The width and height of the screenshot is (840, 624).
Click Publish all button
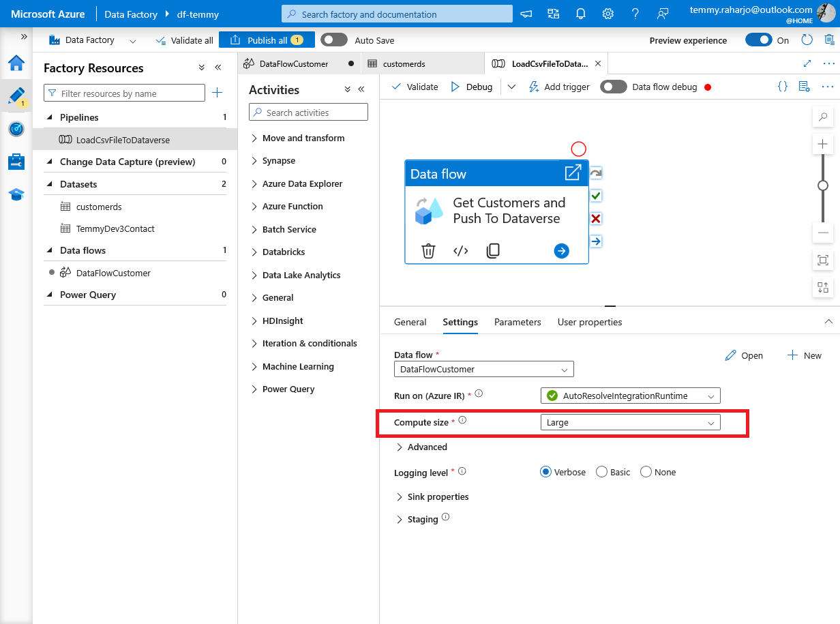267,40
